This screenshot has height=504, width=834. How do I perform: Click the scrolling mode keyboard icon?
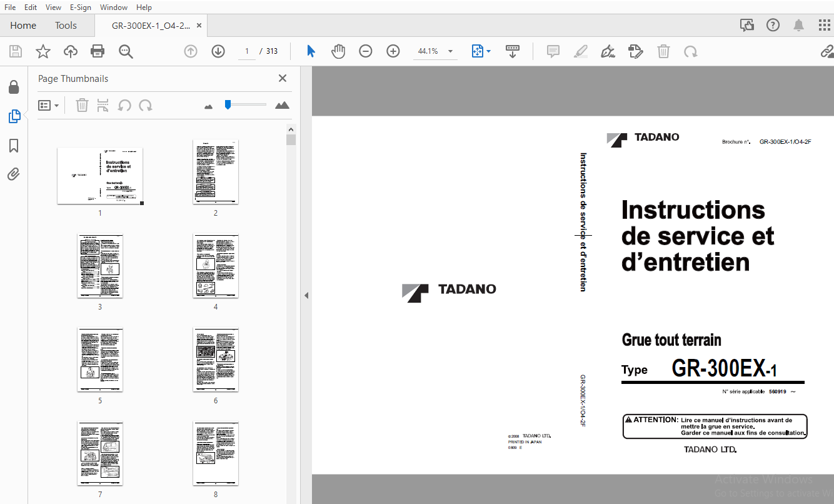point(513,51)
